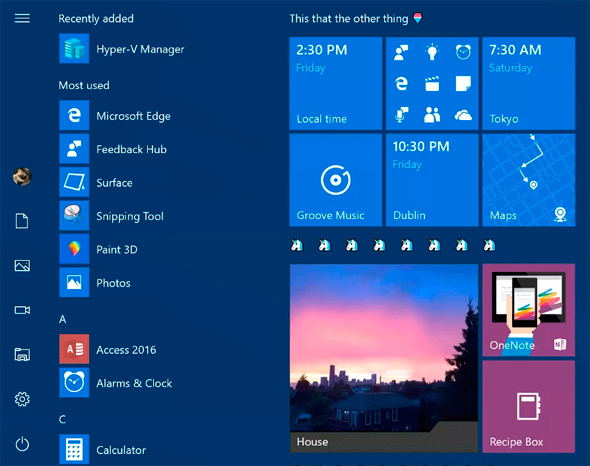This screenshot has width=590, height=466.
Task: Expand the hamburger menu button
Action: 22,18
